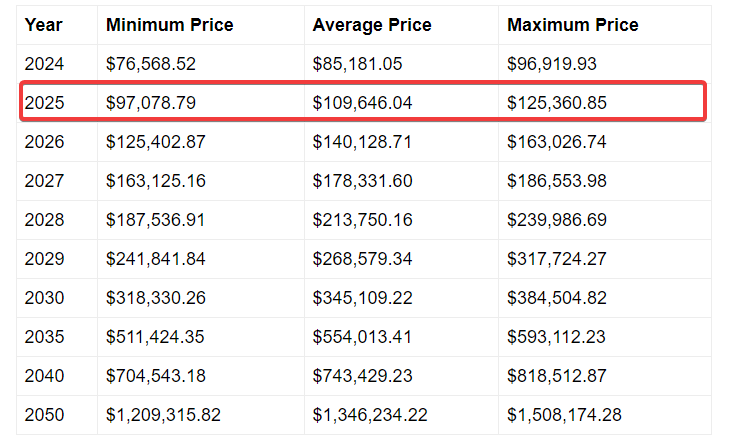734x445 pixels.
Task: Select the 2026 minimum price $125,402.87
Action: (155, 142)
